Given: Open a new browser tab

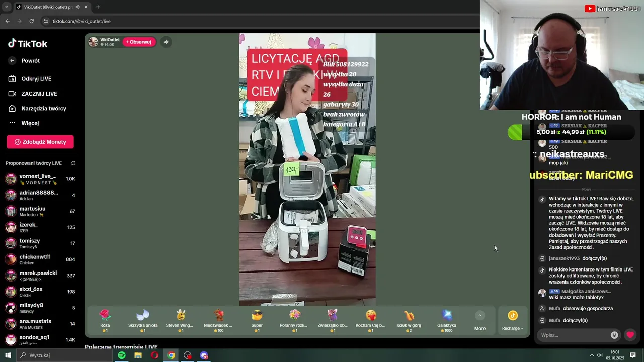Looking at the screenshot, I should coord(98,7).
